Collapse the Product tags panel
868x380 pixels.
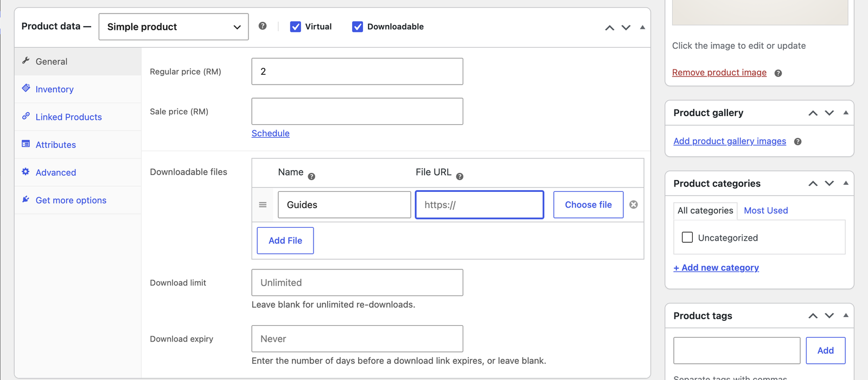(846, 315)
